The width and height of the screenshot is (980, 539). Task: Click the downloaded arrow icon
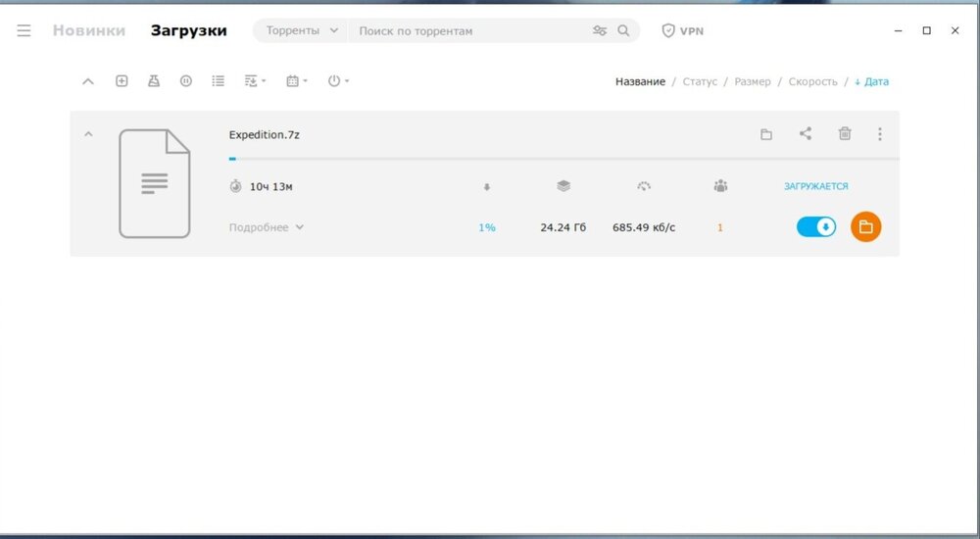[x=487, y=187]
